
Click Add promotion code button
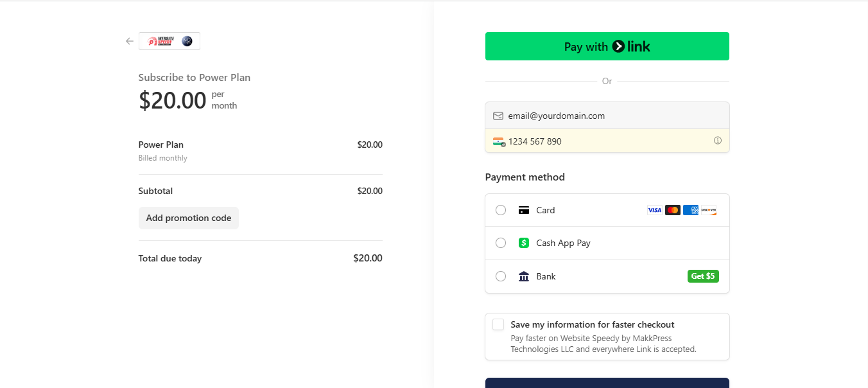pyautogui.click(x=189, y=218)
